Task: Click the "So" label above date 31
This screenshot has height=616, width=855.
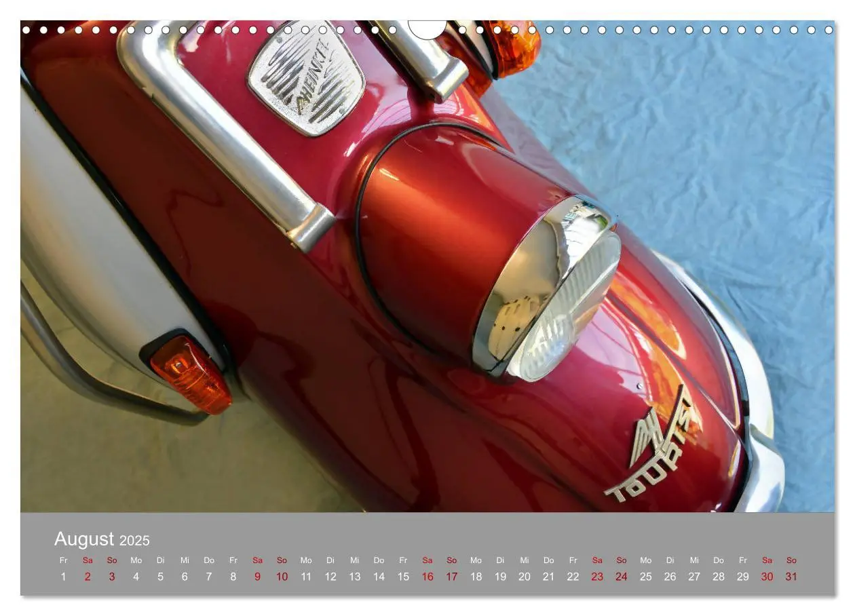Action: click(791, 560)
